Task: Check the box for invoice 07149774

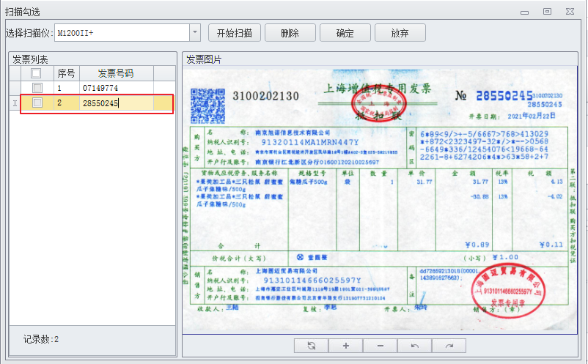Action: [37, 88]
